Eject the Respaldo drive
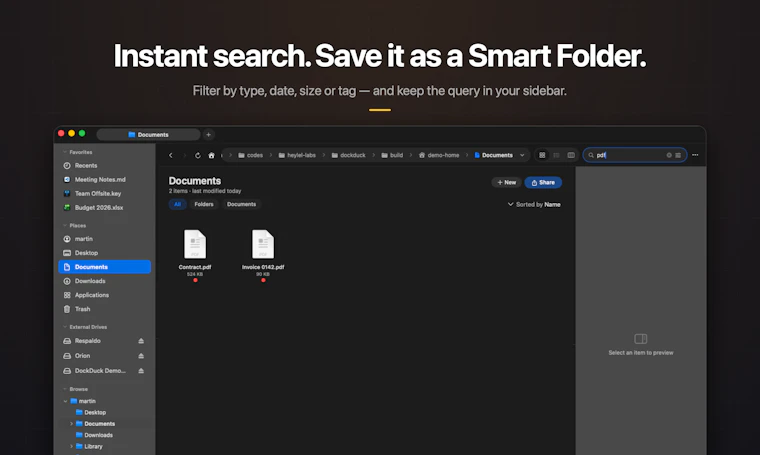 pyautogui.click(x=141, y=341)
